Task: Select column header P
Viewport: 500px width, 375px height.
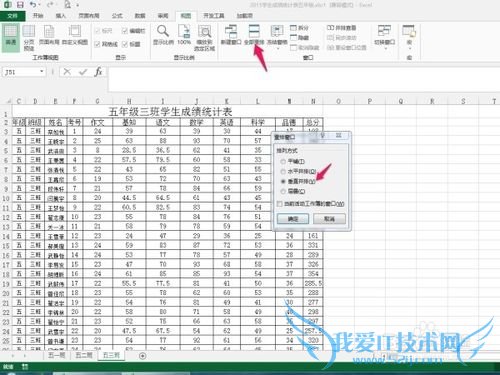Action: pyautogui.click(x=370, y=101)
